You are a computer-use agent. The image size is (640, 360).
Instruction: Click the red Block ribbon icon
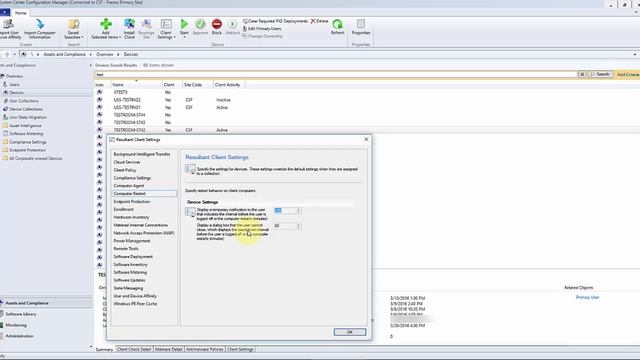click(217, 27)
